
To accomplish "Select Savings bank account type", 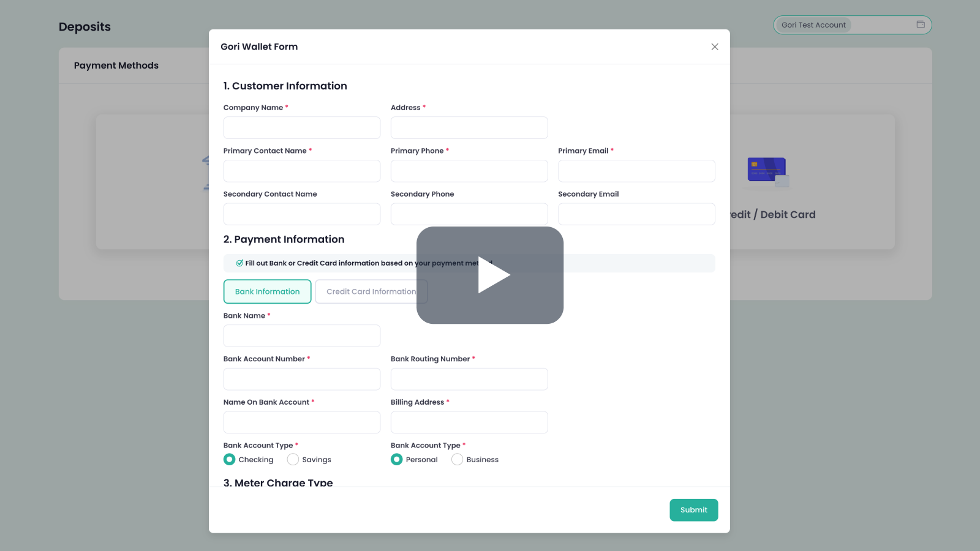I will point(293,460).
